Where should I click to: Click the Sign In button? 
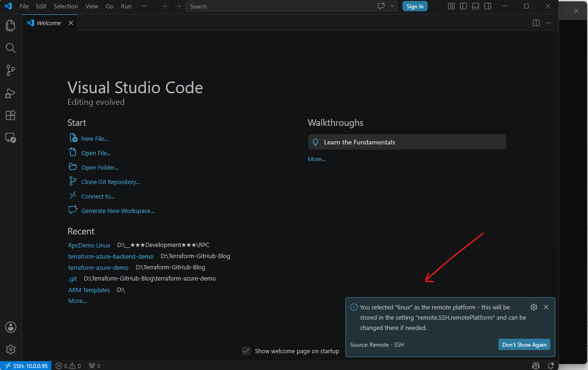click(x=415, y=6)
